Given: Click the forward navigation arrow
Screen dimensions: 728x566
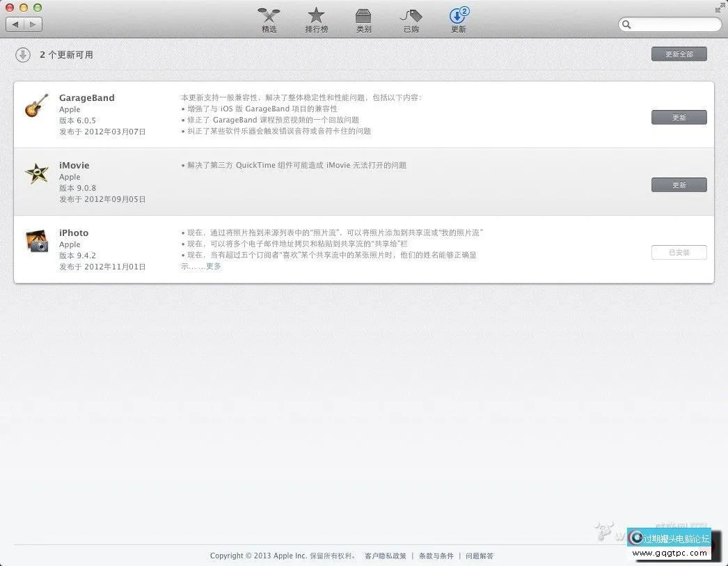Looking at the screenshot, I should click(31, 24).
